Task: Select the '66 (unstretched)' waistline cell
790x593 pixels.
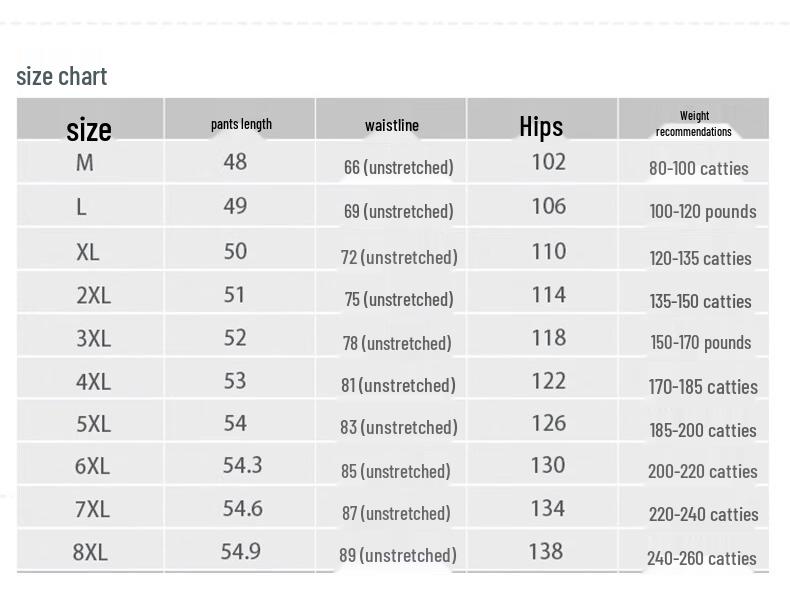Action: (399, 167)
